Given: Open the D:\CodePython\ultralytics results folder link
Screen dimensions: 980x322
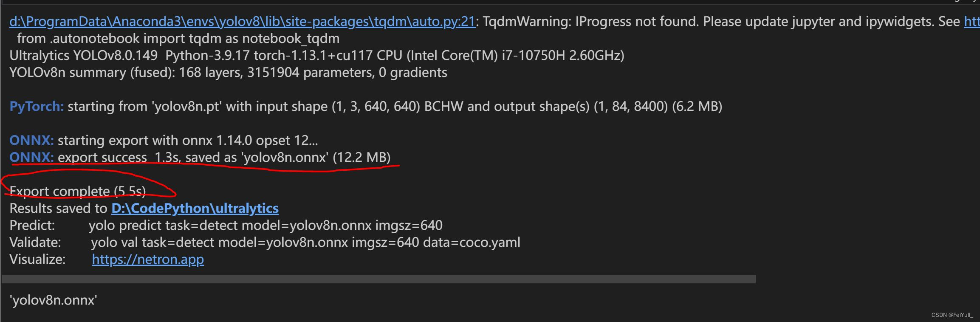Looking at the screenshot, I should pyautogui.click(x=195, y=208).
